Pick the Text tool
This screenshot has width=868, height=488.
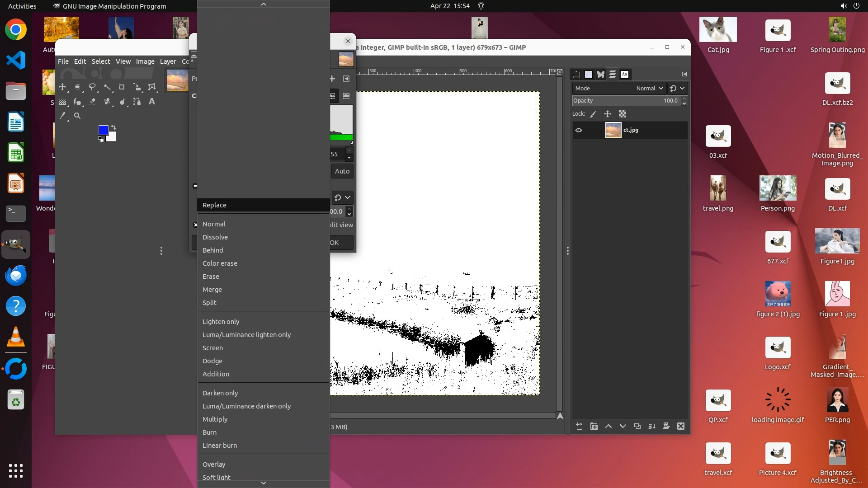(152, 102)
